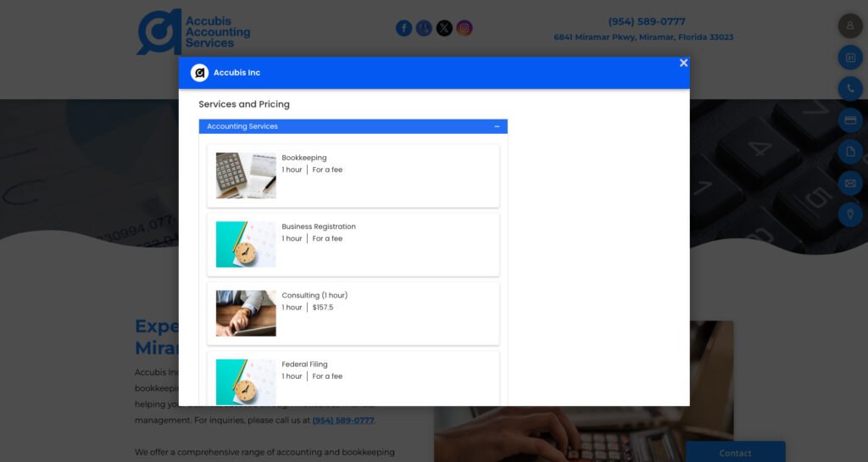Click the map location pin icon

point(850,214)
